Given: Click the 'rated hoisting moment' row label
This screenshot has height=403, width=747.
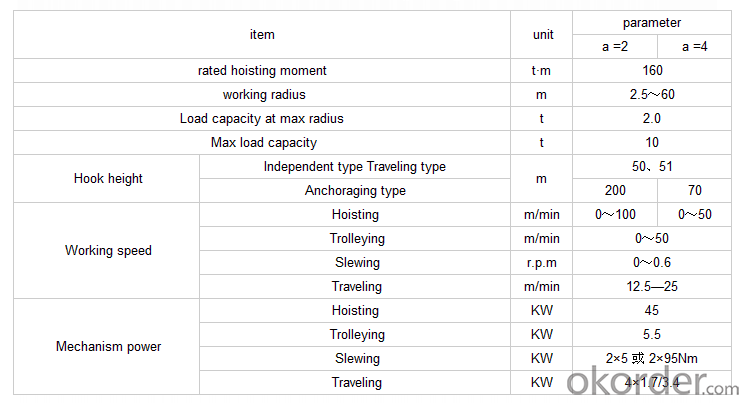Looking at the screenshot, I should [x=262, y=71].
